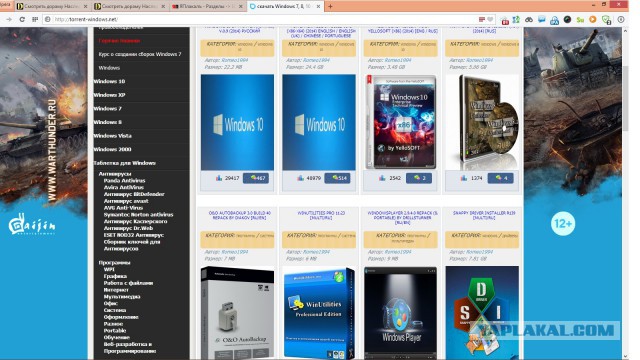Viewport: 640px width, 360px height.
Task: Click page vertical scrollbar thumb
Action: pos(626,98)
